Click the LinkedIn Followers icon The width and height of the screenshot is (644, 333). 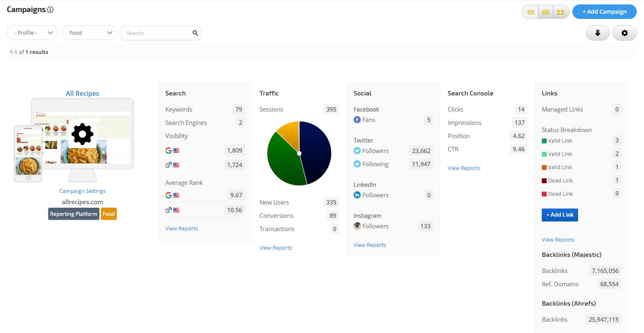tap(357, 195)
